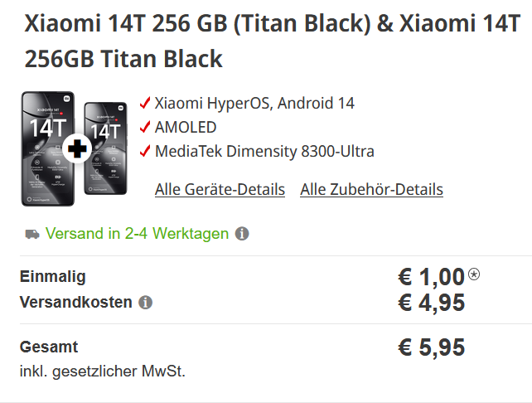This screenshot has width=532, height=403.
Task: Click the plus icon between the phones
Action: 75,150
